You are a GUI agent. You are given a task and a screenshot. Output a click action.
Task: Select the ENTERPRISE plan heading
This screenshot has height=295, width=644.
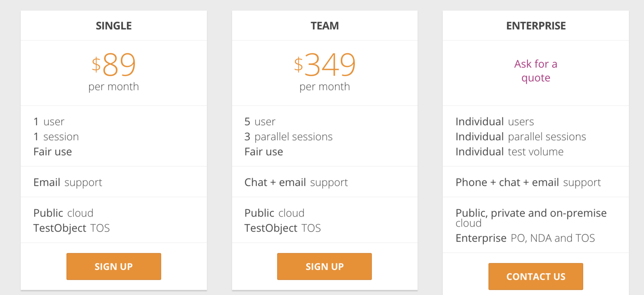536,26
